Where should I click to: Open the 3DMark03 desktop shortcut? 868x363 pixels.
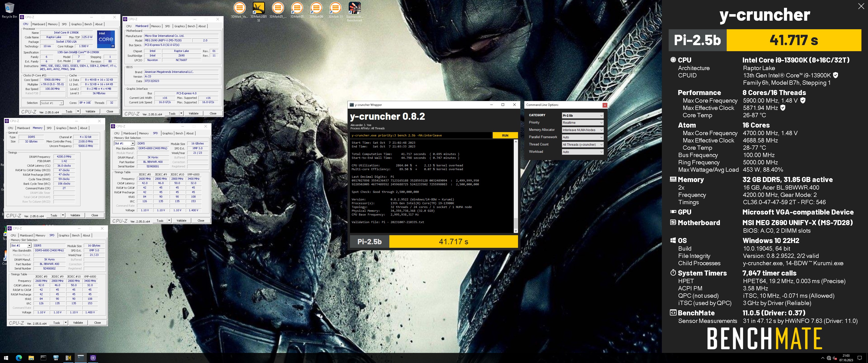278,10
